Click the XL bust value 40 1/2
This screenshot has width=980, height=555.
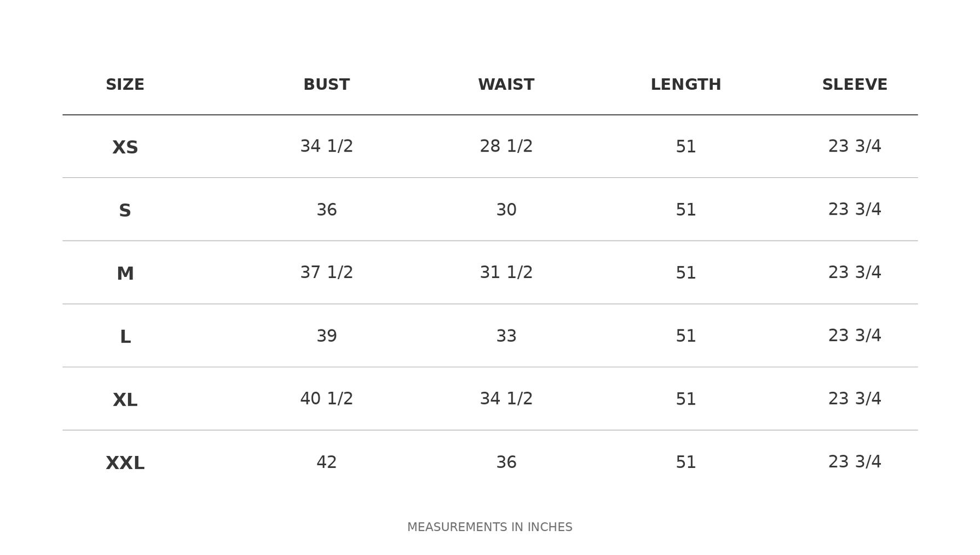326,398
